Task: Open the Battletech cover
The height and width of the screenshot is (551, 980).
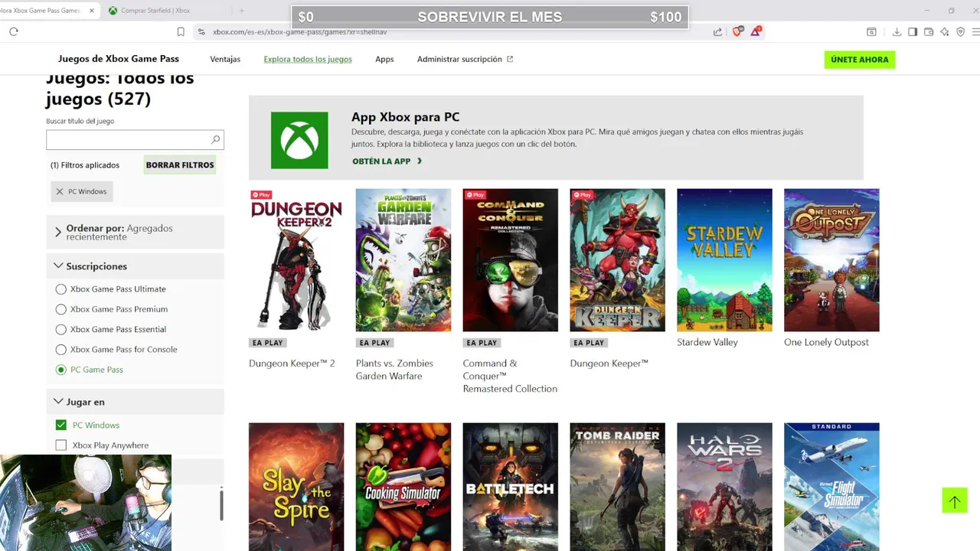Action: pyautogui.click(x=511, y=487)
